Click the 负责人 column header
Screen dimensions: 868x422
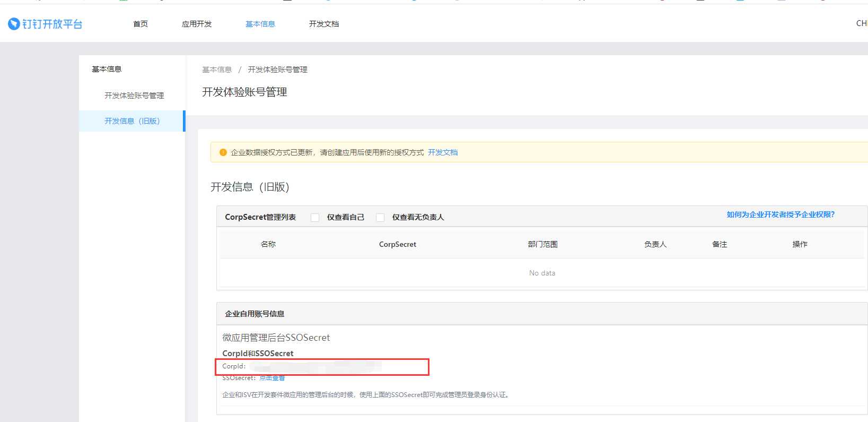[x=655, y=244]
